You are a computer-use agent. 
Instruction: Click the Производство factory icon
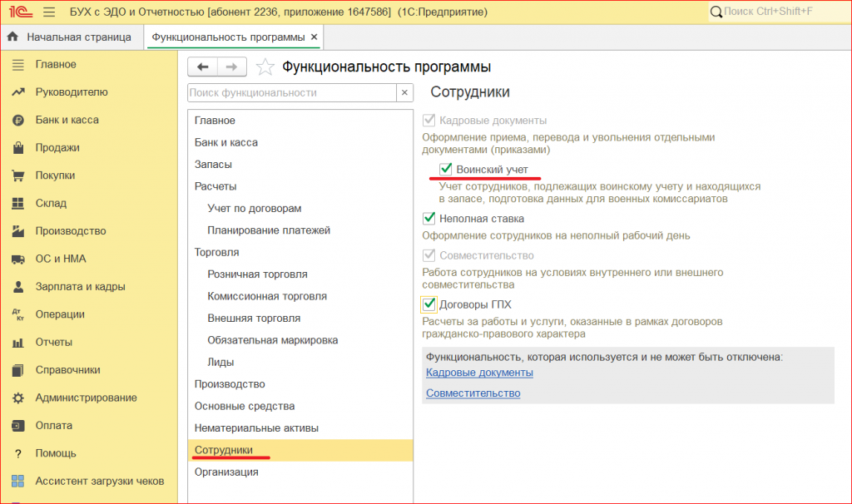point(18,231)
